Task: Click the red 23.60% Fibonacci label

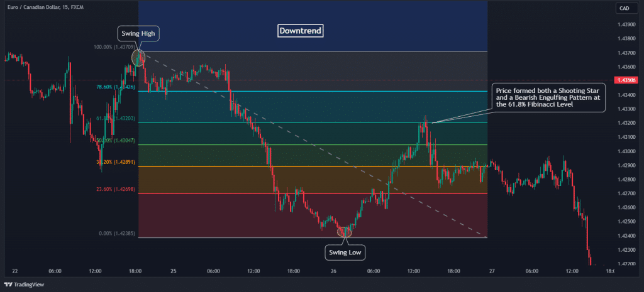Action: (114, 188)
